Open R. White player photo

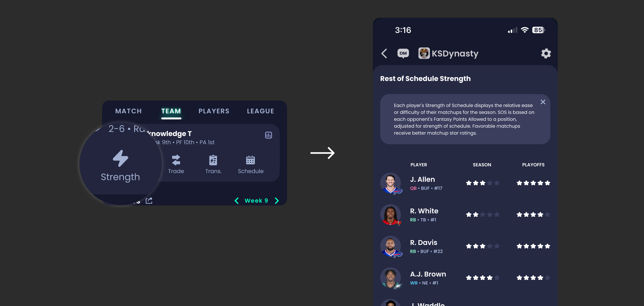coord(391,215)
